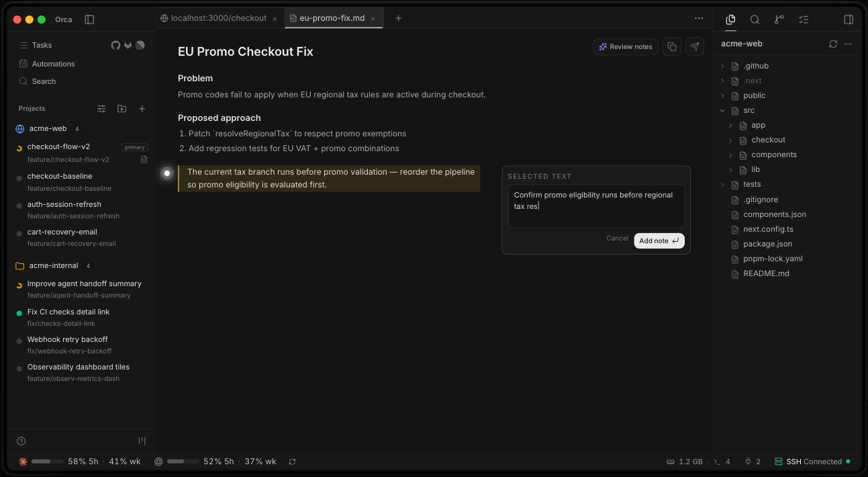Close the eu-promo-fix.md tab
The width and height of the screenshot is (868, 477).
(375, 19)
